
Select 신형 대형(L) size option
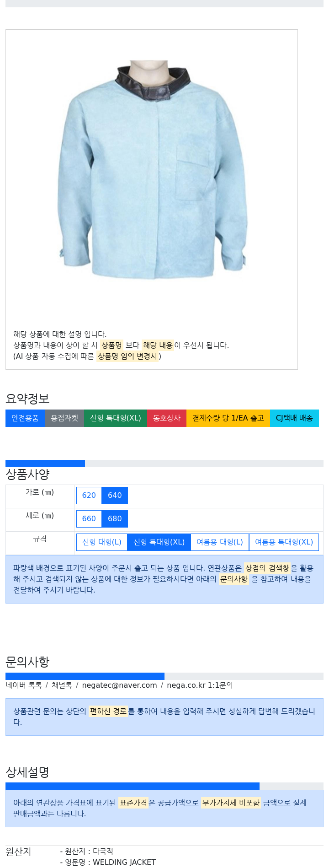point(102,542)
